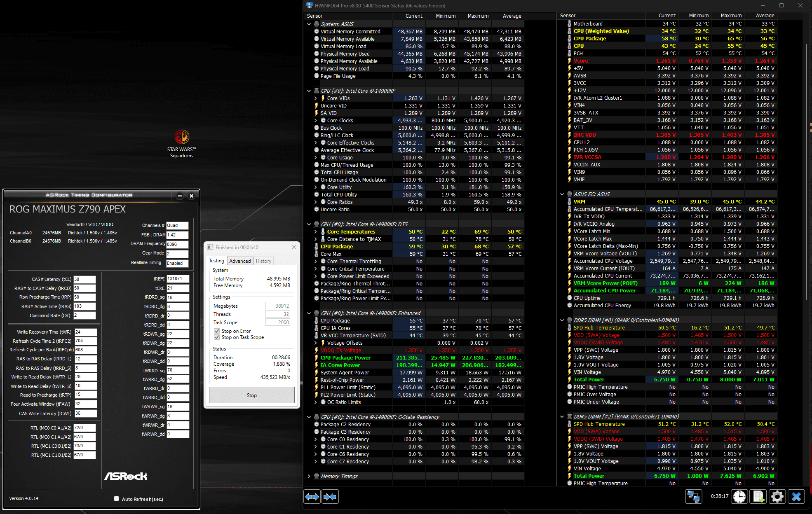Image resolution: width=812 pixels, height=514 pixels.
Task: Click the circle icon beside Package C2 Residency
Action: point(317,425)
